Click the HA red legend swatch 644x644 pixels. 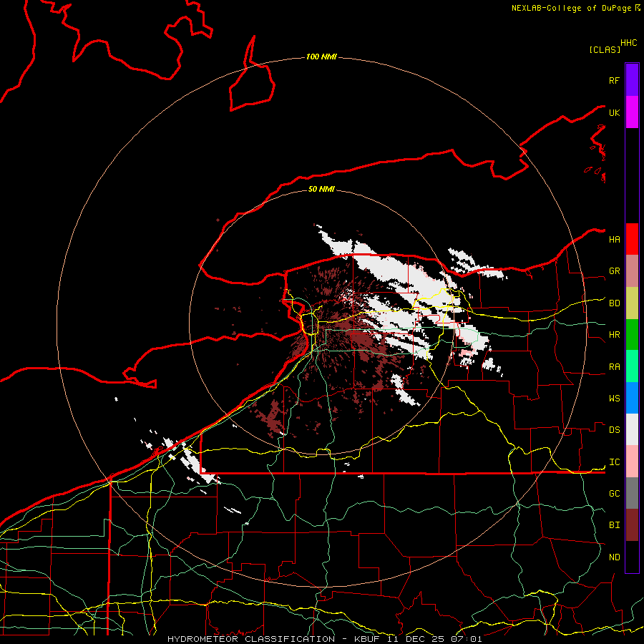632,239
